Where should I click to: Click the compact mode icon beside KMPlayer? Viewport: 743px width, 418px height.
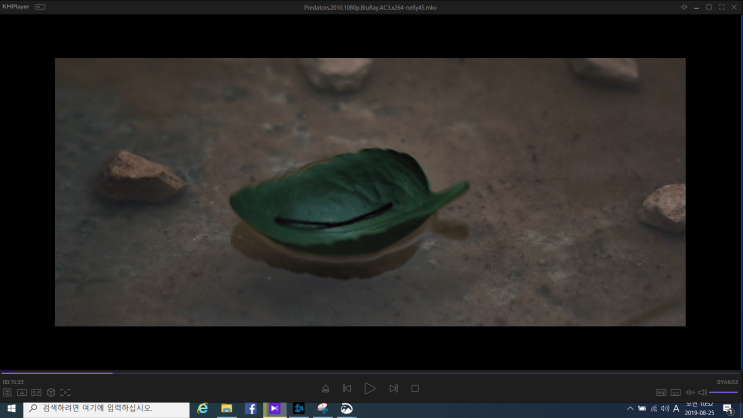40,7
